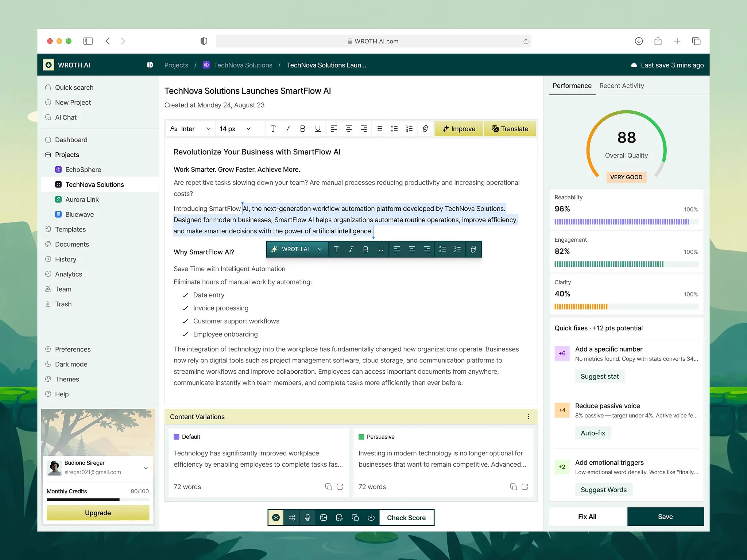Toggle Dark mode in sidebar
The width and height of the screenshot is (747, 560).
[x=71, y=364]
